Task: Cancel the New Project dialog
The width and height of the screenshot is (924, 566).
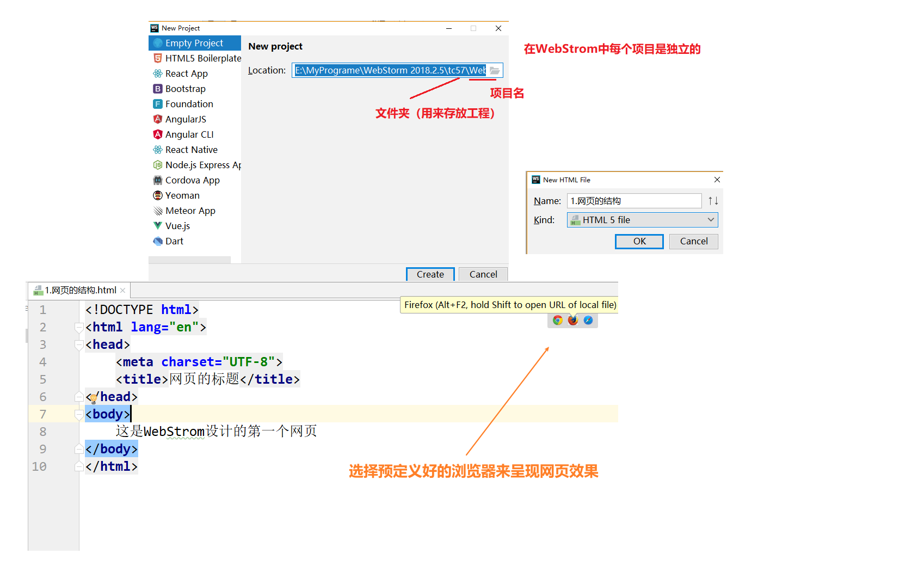Action: point(483,274)
